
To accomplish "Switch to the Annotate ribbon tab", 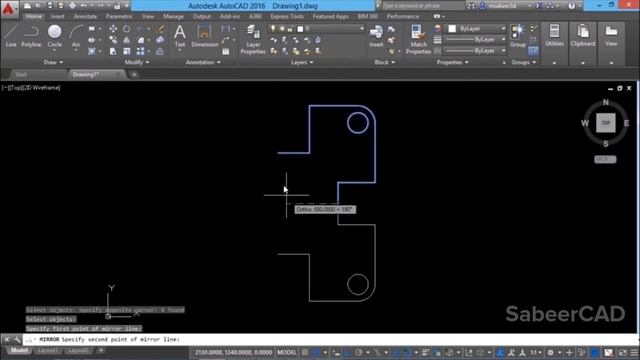I will point(85,16).
